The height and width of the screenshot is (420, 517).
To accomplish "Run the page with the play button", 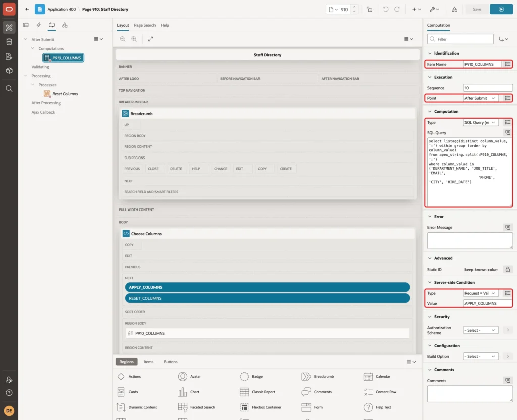I will pos(501,9).
